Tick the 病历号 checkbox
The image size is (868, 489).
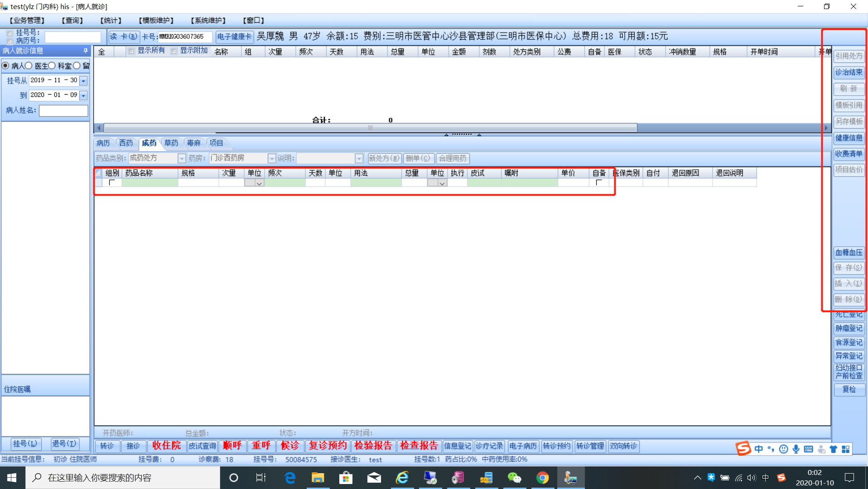click(x=10, y=41)
